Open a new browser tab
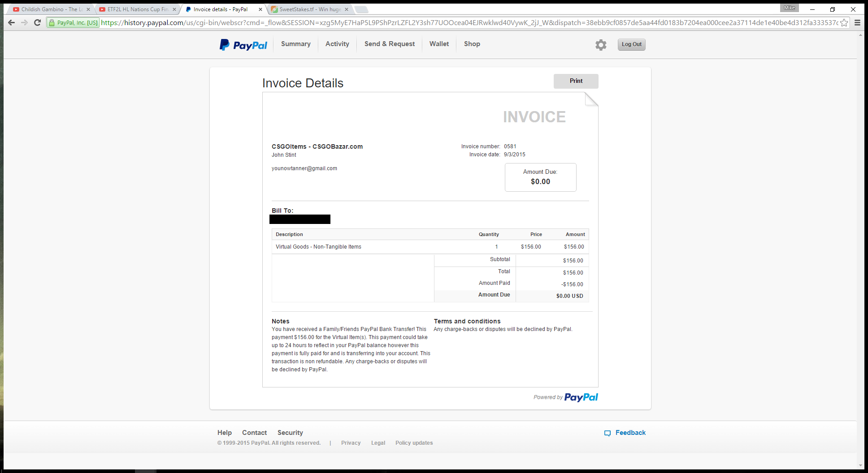 click(361, 9)
